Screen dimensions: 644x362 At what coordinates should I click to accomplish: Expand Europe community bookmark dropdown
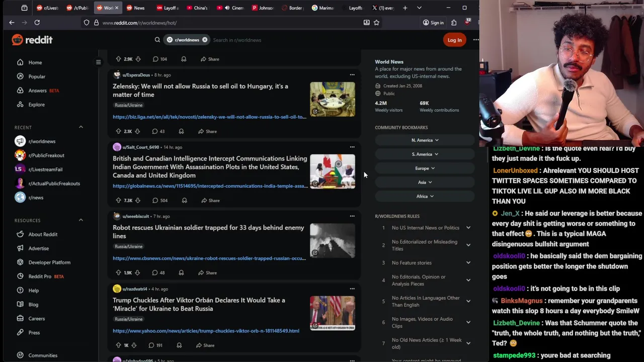[425, 168]
